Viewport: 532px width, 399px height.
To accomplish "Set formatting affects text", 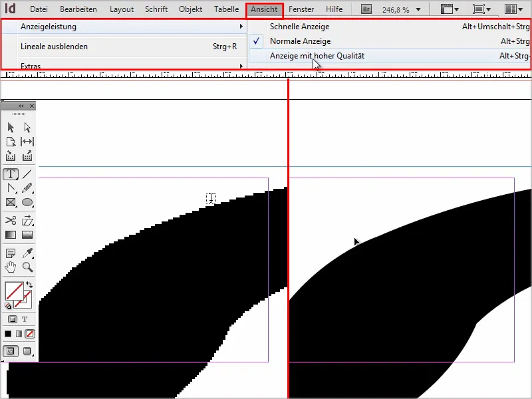I will coord(25,319).
